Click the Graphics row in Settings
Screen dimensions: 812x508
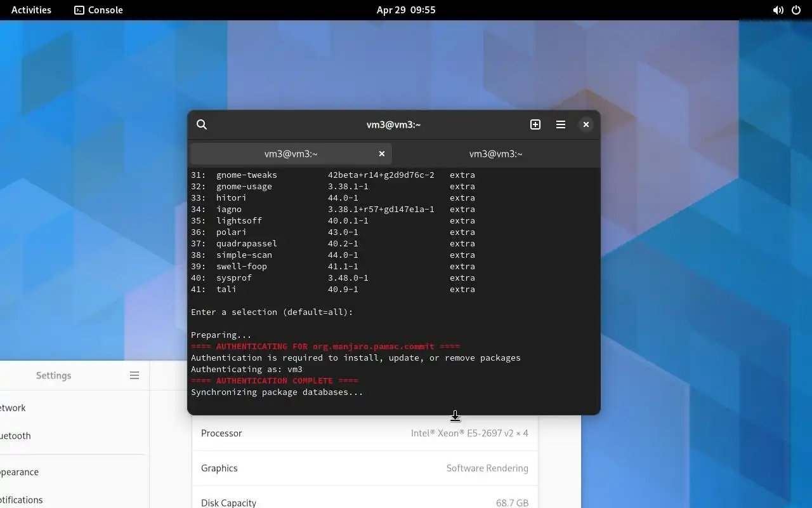coord(365,468)
